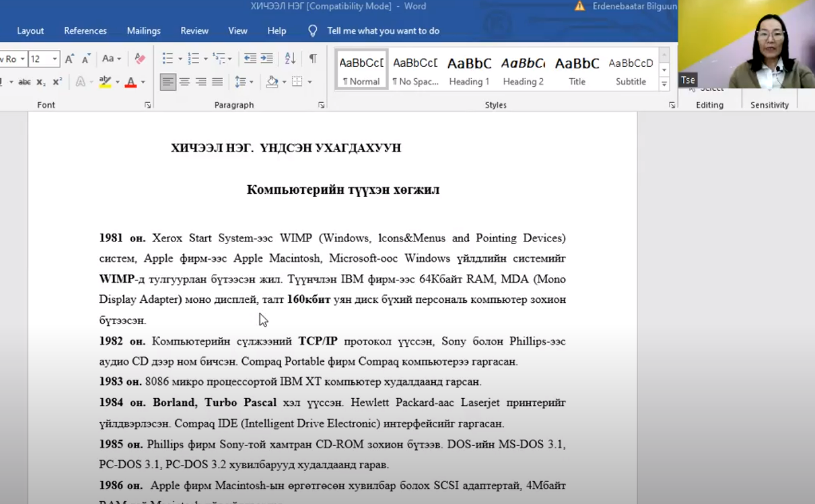
Task: Open the Font dialog launcher
Action: point(148,105)
